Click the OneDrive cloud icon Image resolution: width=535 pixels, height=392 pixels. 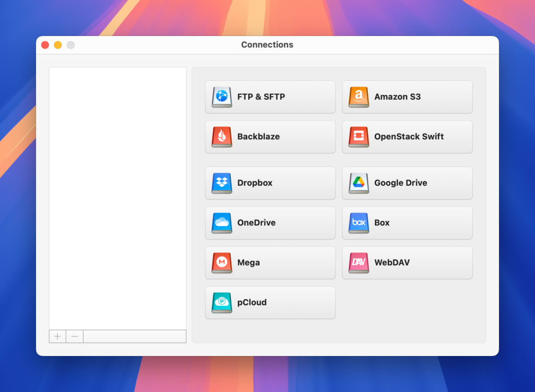222,223
